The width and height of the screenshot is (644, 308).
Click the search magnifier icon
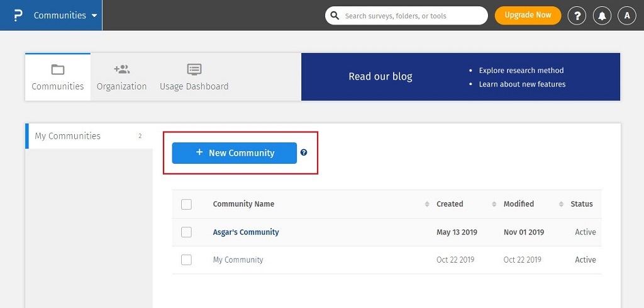[x=335, y=15]
